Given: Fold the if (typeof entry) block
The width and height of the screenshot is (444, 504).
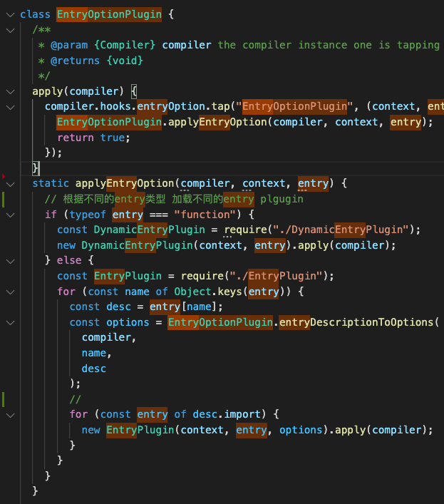Looking at the screenshot, I should pos(10,215).
